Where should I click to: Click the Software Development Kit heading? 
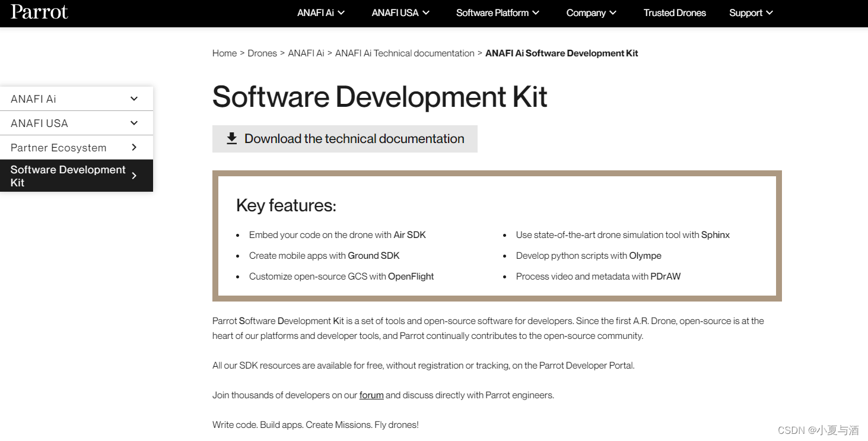(x=380, y=97)
